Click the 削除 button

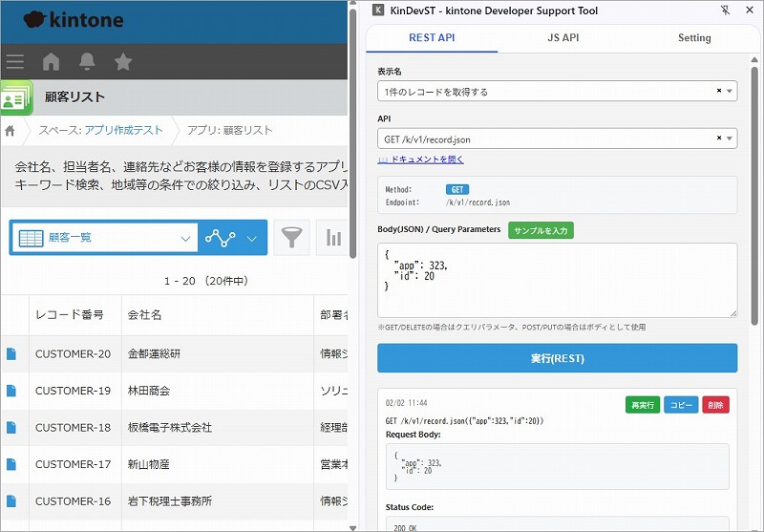point(715,405)
